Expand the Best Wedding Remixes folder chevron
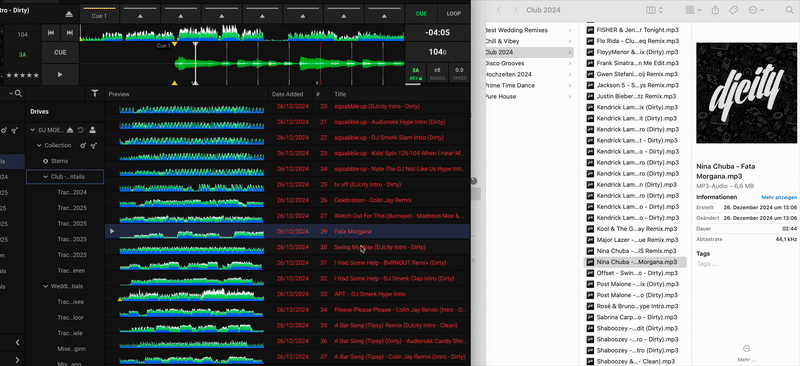The image size is (800, 366). pyautogui.click(x=570, y=30)
